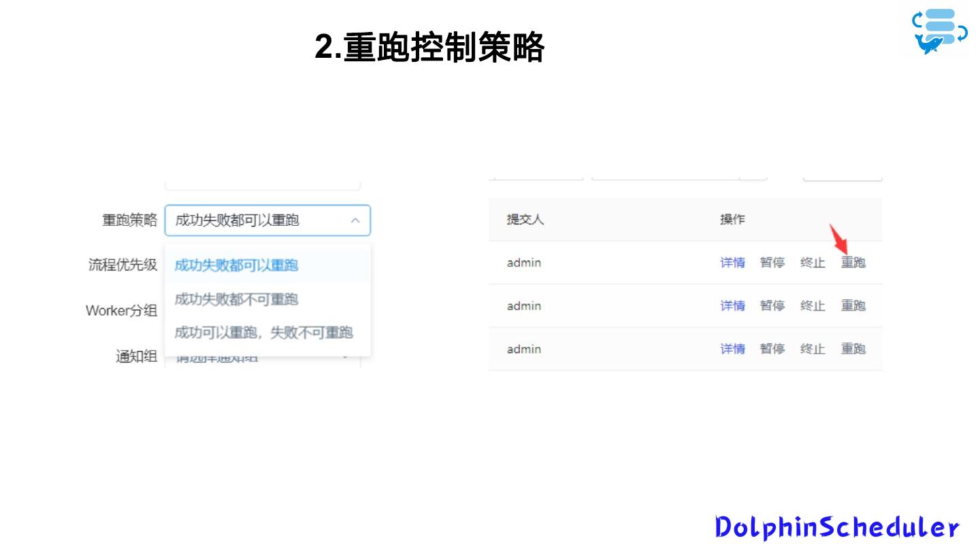Click 重跑 in third admin row
Image resolution: width=980 pixels, height=551 pixels.
(853, 349)
